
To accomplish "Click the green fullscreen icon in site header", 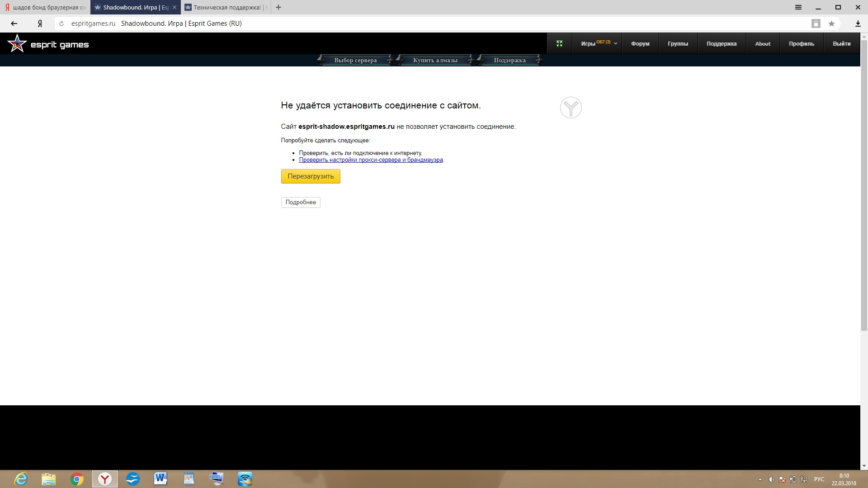I will (x=559, y=43).
